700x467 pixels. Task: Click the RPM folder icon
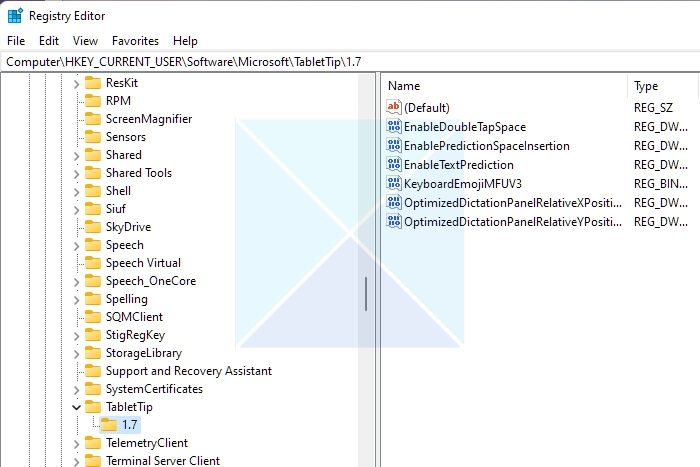click(x=93, y=100)
